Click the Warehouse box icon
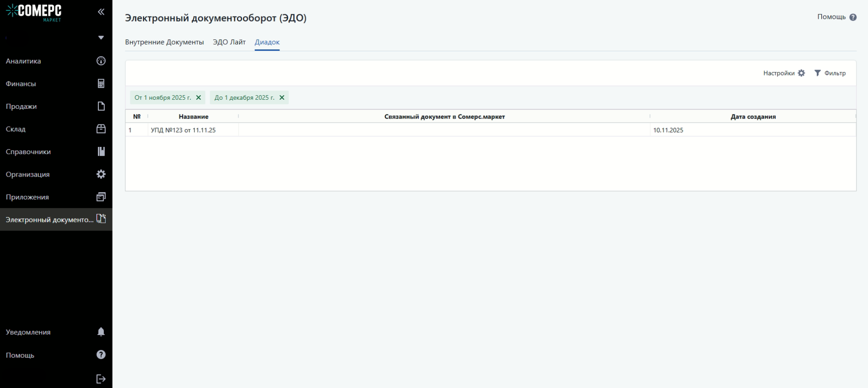The width and height of the screenshot is (868, 388). [x=101, y=129]
